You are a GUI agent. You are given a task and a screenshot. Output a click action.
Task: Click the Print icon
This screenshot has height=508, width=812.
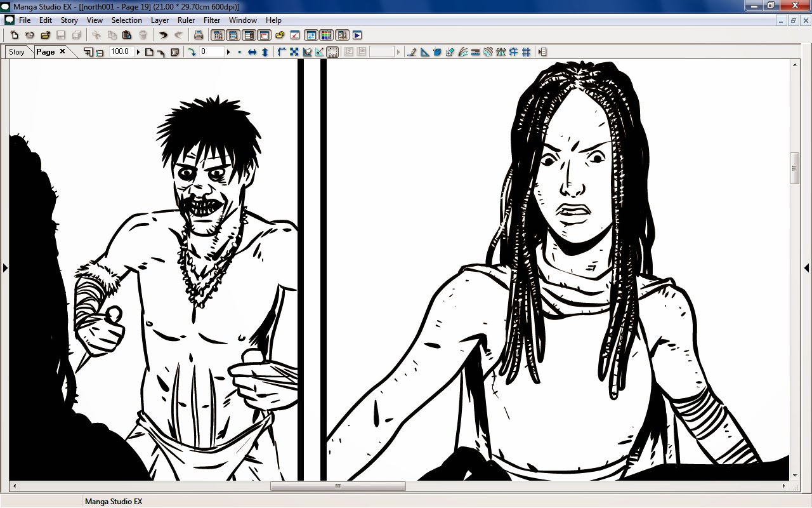(199, 35)
